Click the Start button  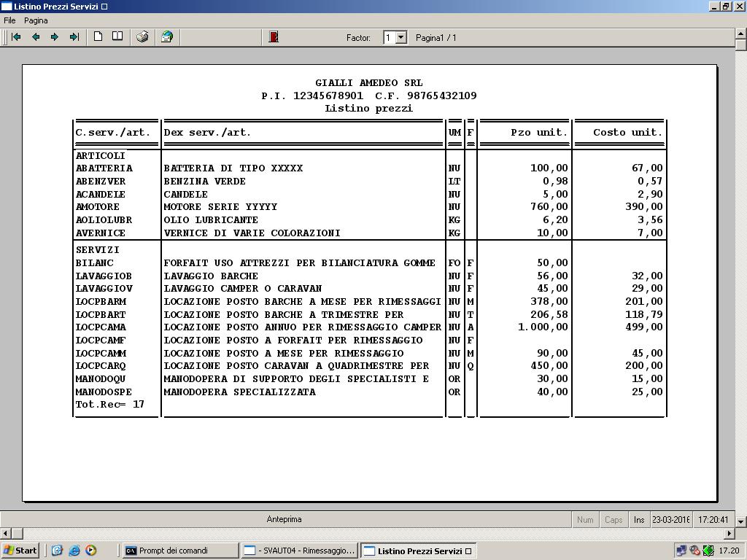[20, 551]
